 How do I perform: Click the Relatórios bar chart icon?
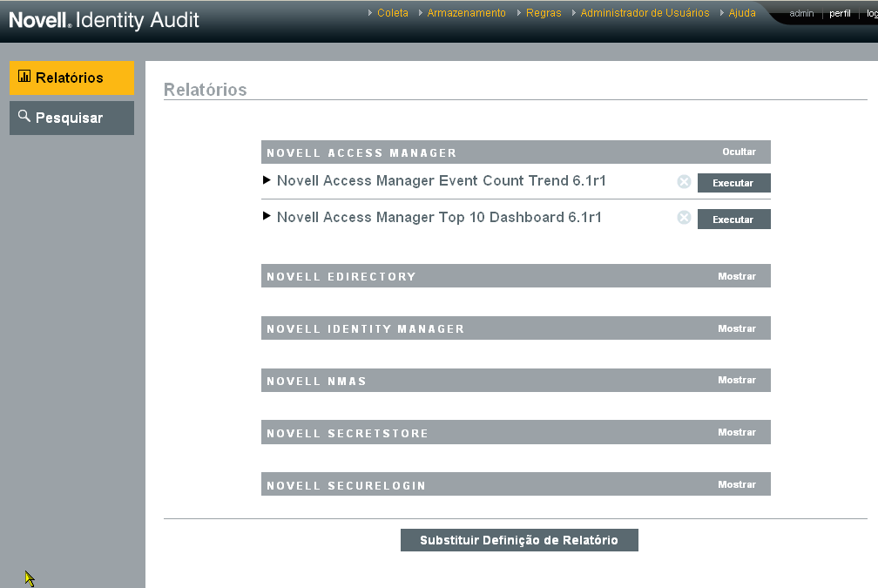coord(24,76)
